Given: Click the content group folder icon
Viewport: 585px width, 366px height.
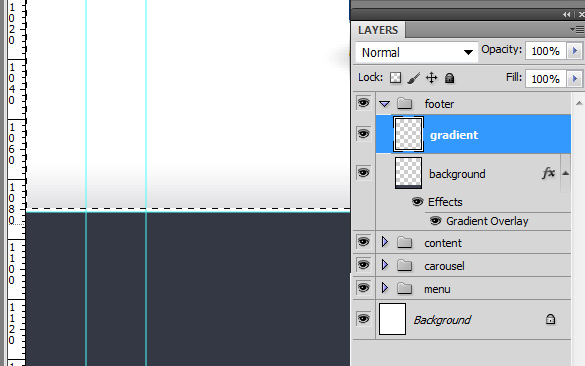Looking at the screenshot, I should click(x=404, y=243).
